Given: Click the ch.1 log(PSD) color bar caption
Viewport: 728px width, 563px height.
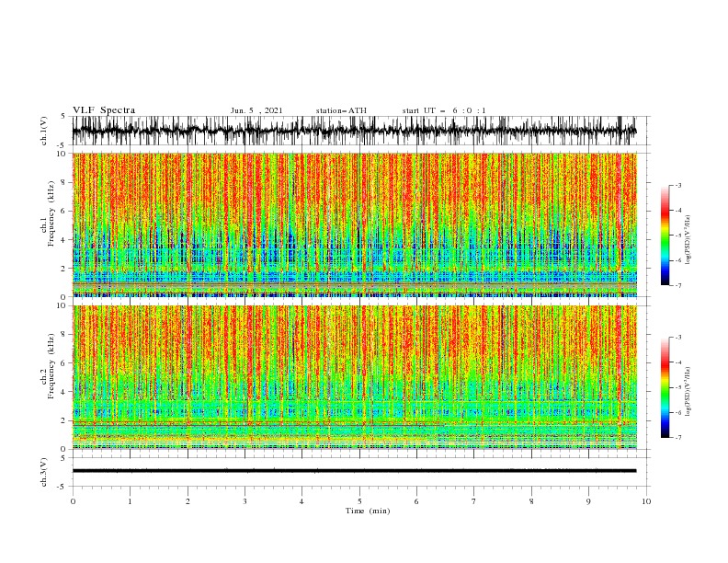Looking at the screenshot, I should click(688, 240).
